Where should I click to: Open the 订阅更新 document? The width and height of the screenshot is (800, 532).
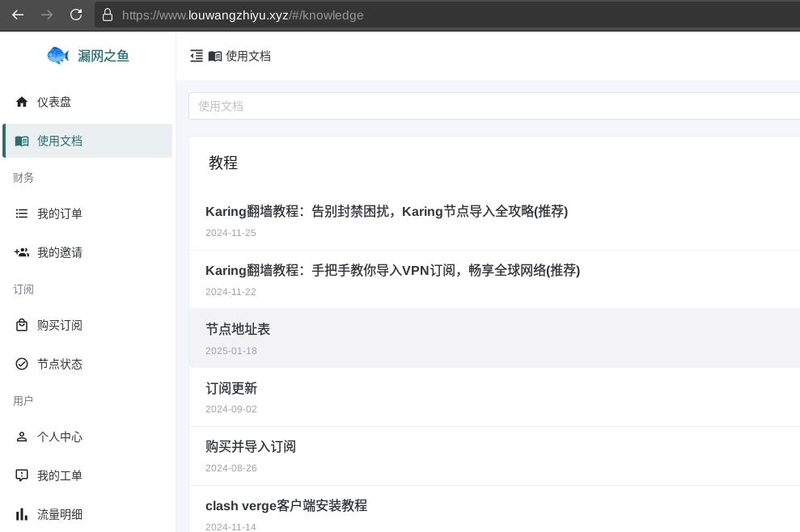[x=231, y=388]
